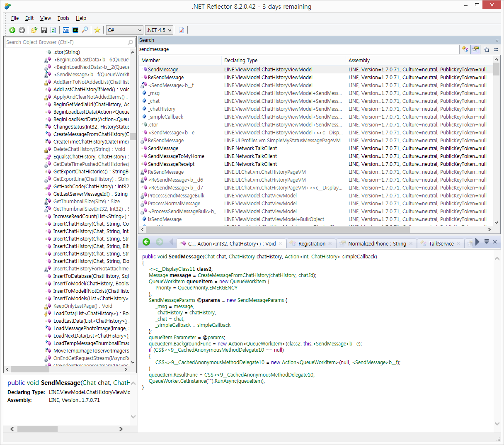Click the CreateMessageFromChatHistory link in code

point(233,275)
